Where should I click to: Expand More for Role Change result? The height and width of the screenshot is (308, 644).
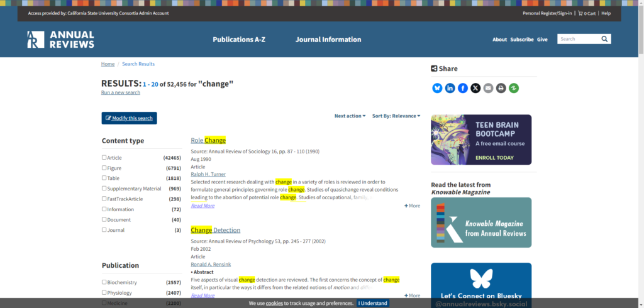click(x=413, y=206)
